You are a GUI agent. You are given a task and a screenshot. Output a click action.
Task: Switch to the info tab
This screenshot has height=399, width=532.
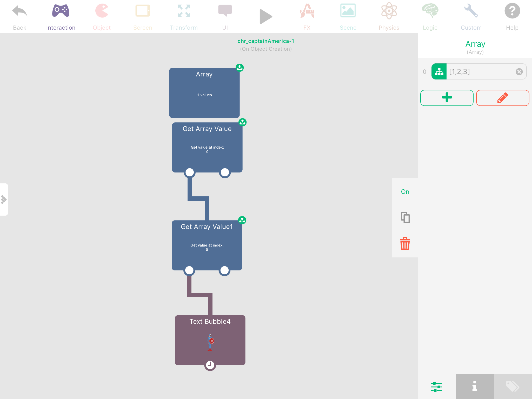click(475, 387)
